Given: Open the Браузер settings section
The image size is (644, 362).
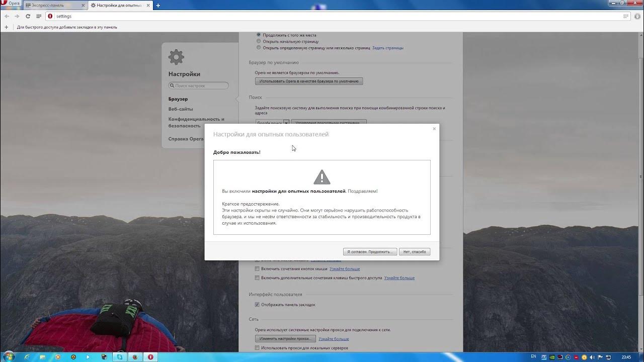Looking at the screenshot, I should 178,99.
